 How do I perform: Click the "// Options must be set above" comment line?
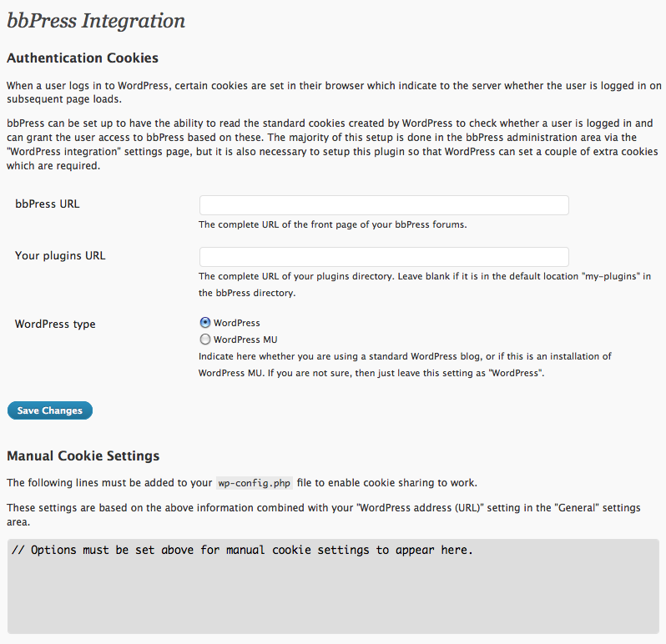pyautogui.click(x=242, y=551)
